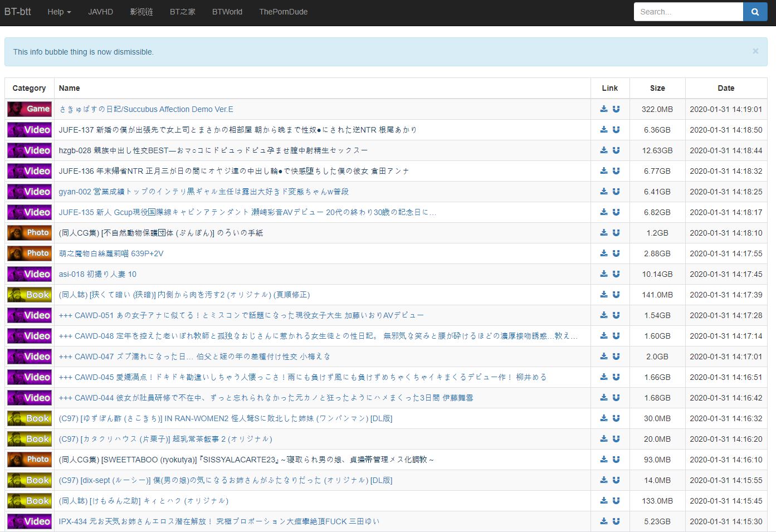Click the hzgb-028 row title text

click(x=213, y=150)
